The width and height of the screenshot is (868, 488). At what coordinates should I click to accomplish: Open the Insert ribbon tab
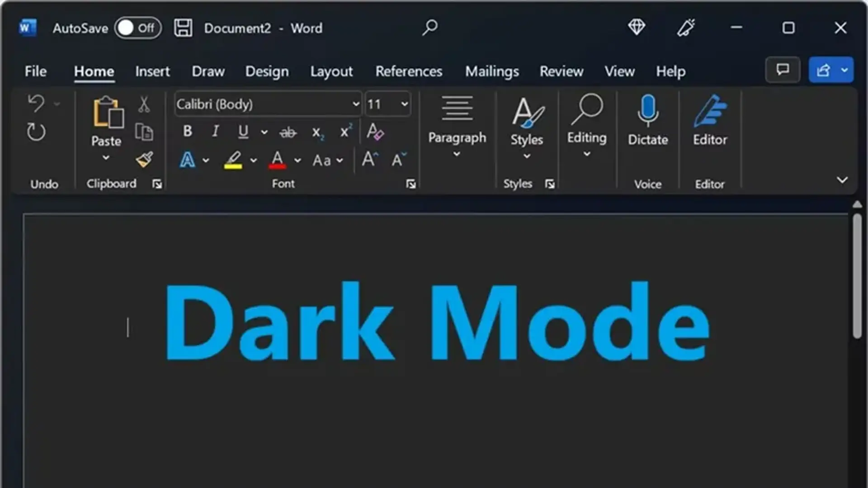(x=152, y=71)
